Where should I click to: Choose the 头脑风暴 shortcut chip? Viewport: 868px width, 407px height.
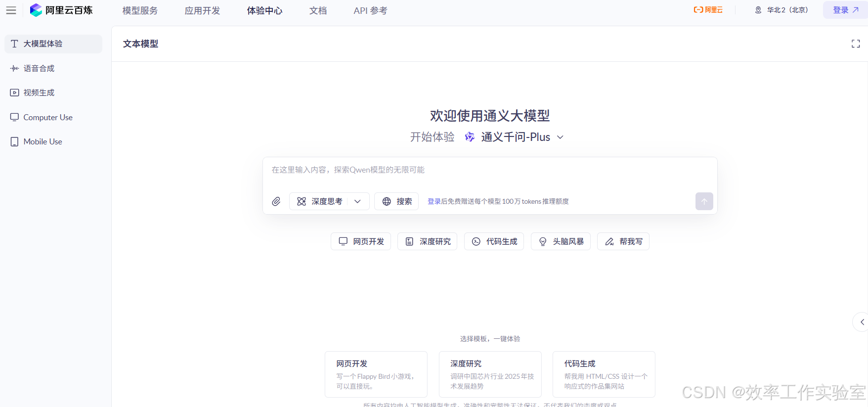pyautogui.click(x=561, y=241)
